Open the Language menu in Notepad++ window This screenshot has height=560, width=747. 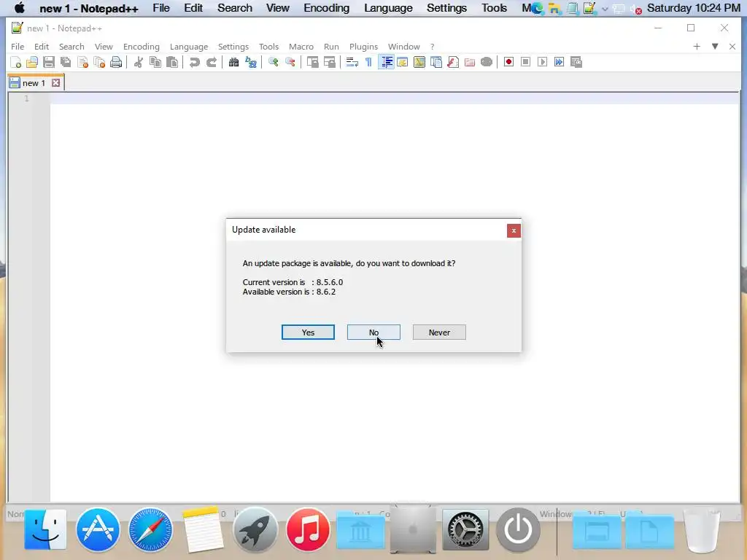tap(189, 47)
